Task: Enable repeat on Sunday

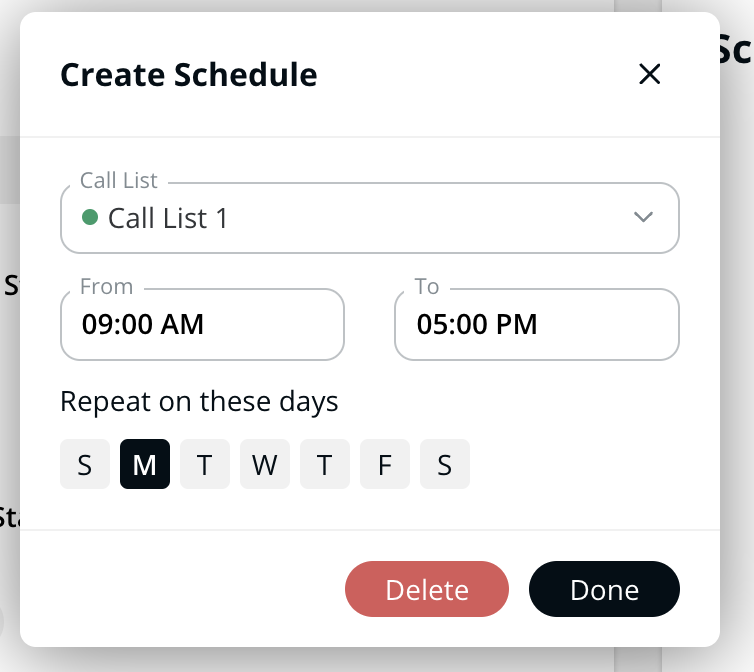Action: (85, 465)
